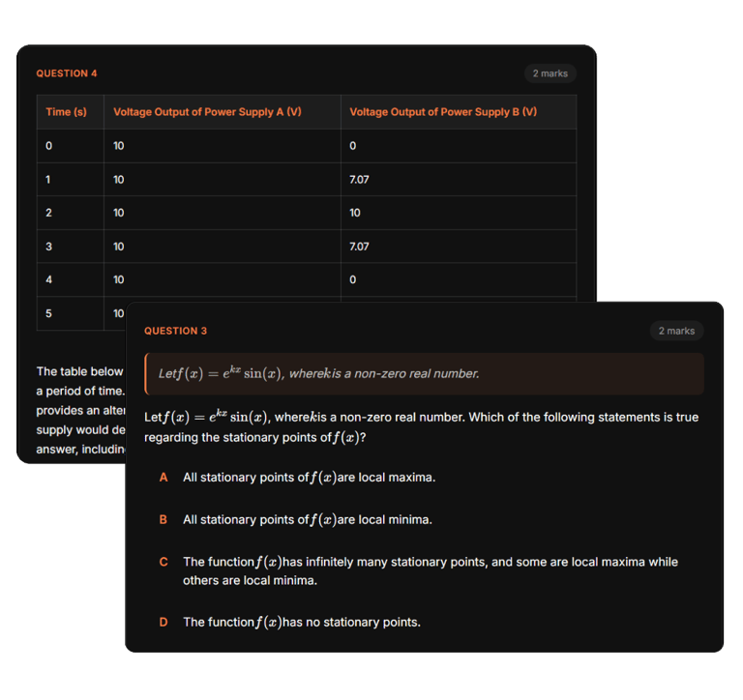This screenshot has width=743, height=700.
Task: Select answer option A letter
Action: [163, 478]
